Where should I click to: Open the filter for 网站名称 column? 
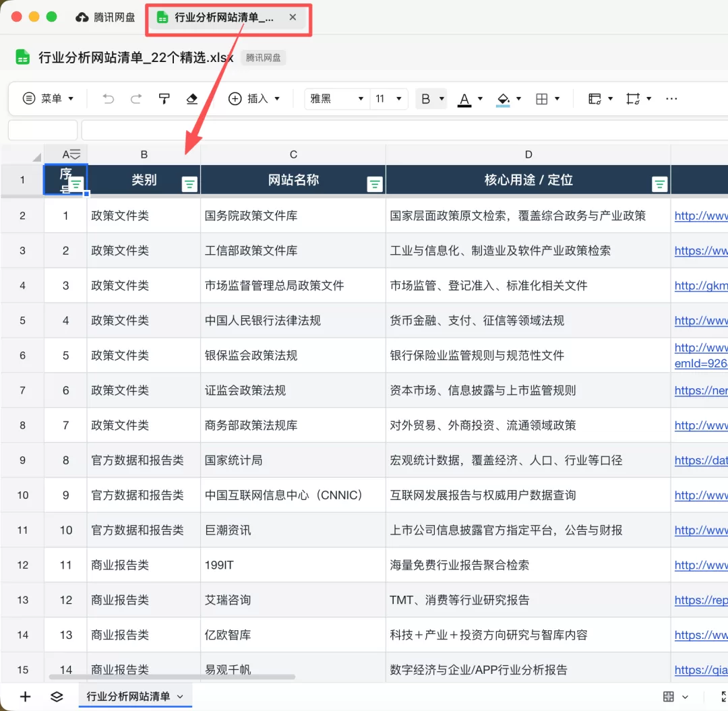[375, 185]
